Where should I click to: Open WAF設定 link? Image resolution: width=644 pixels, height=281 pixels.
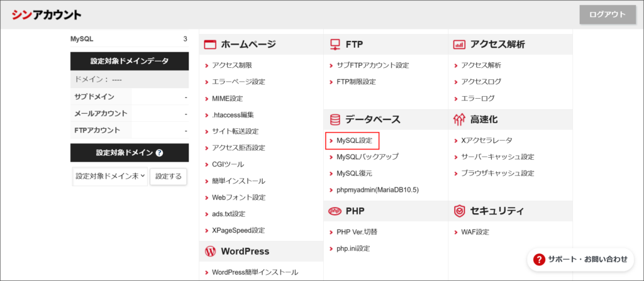point(475,232)
